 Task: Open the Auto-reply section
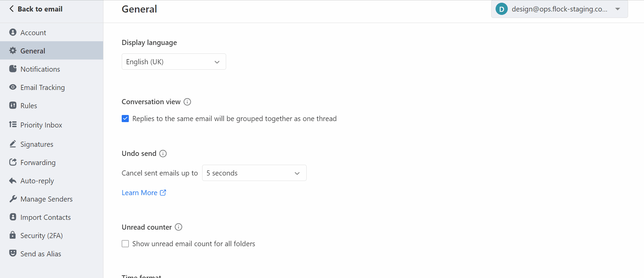(x=37, y=181)
